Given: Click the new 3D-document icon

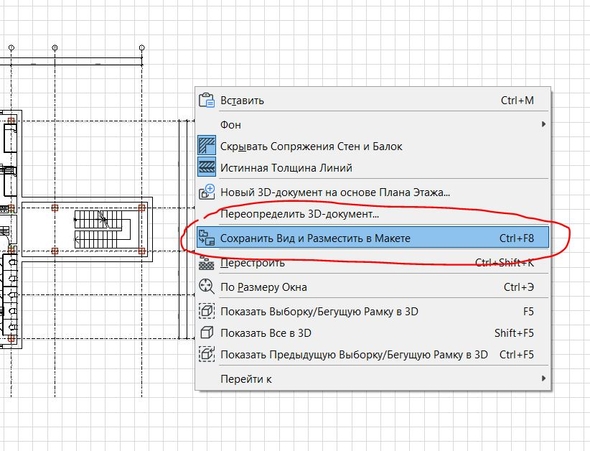Looking at the screenshot, I should click(x=207, y=192).
